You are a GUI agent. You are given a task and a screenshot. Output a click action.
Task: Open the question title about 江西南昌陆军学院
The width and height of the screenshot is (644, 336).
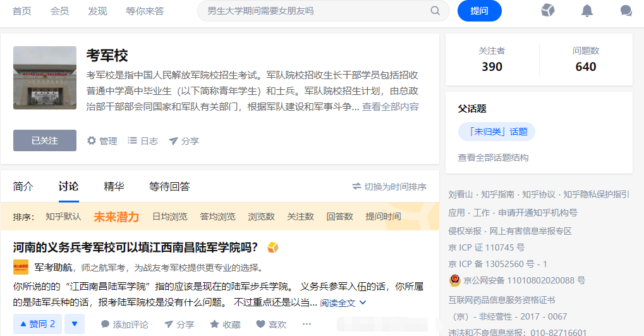(135, 247)
